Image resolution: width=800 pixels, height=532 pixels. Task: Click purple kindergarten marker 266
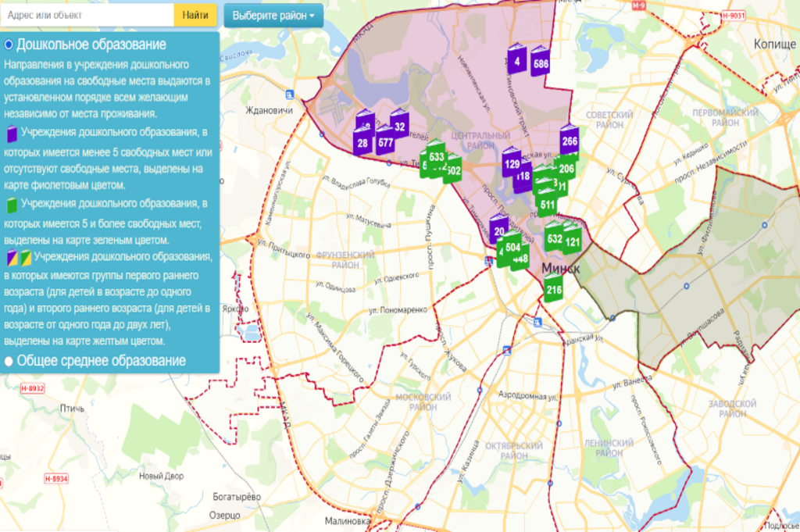click(x=570, y=141)
